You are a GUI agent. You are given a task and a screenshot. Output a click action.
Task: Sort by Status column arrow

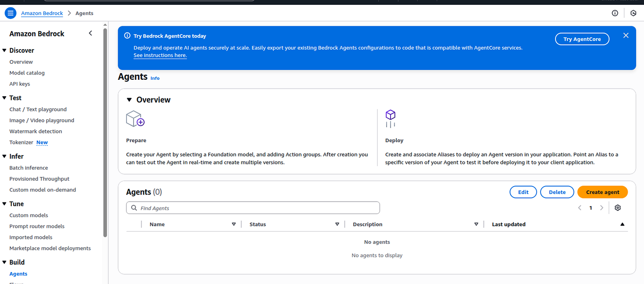click(x=337, y=224)
